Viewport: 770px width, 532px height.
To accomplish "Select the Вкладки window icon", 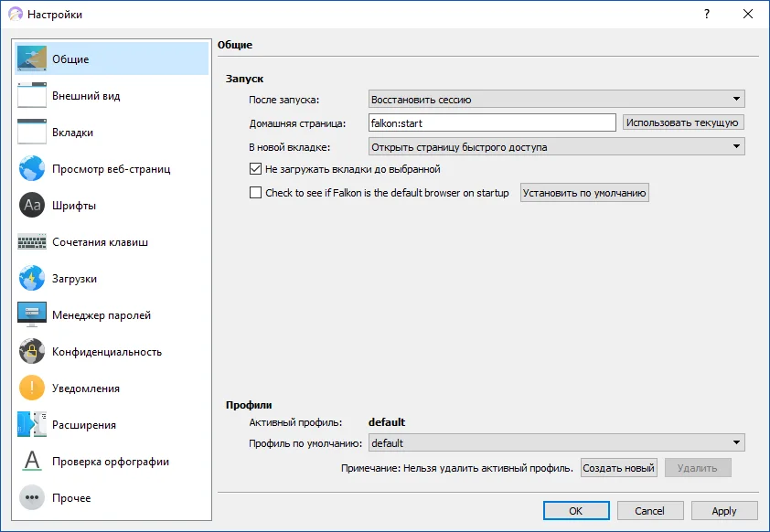I will click(x=32, y=132).
